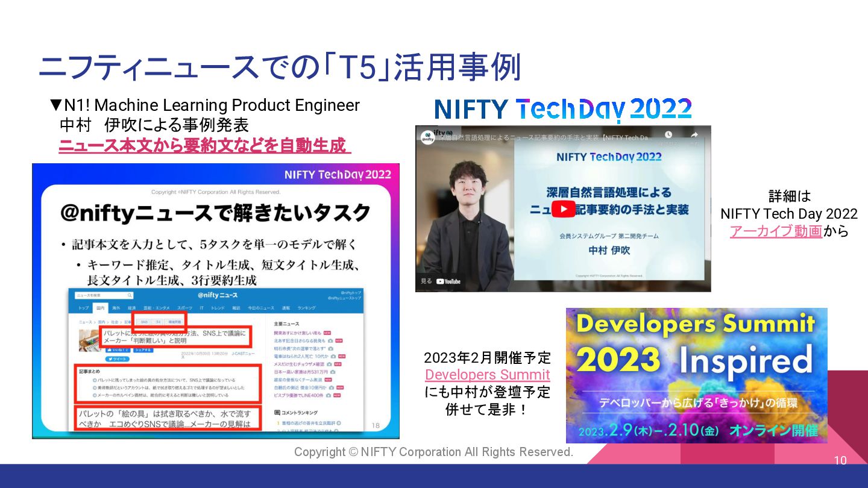Play the YouTube video with the red play button
Image resolution: width=868 pixels, height=488 pixels.
[x=563, y=210]
